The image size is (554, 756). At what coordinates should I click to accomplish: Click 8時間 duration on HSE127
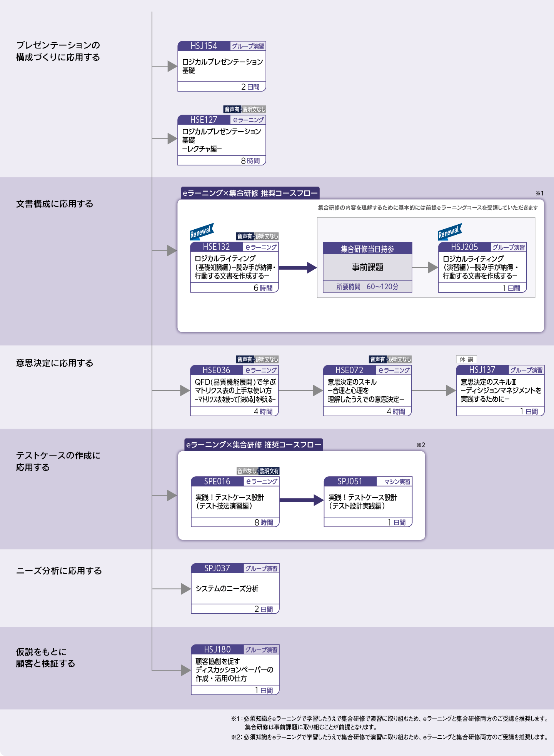[250, 161]
